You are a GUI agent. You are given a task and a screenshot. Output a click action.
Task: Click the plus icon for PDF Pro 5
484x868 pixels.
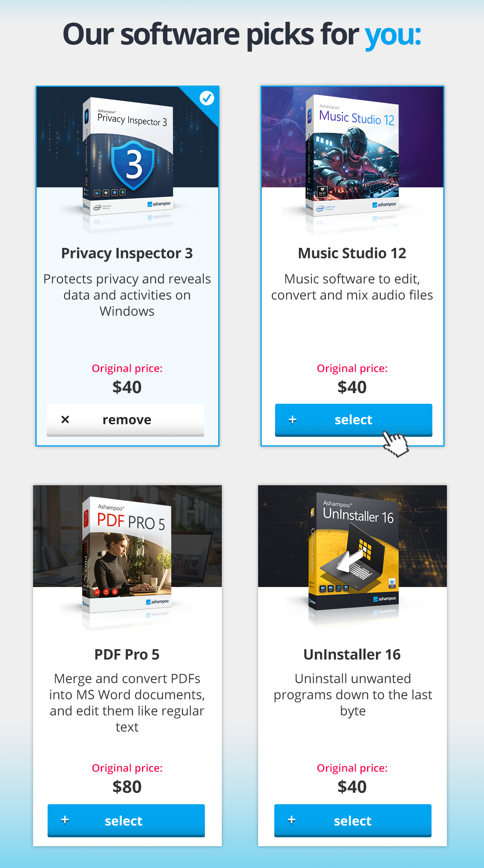point(65,820)
